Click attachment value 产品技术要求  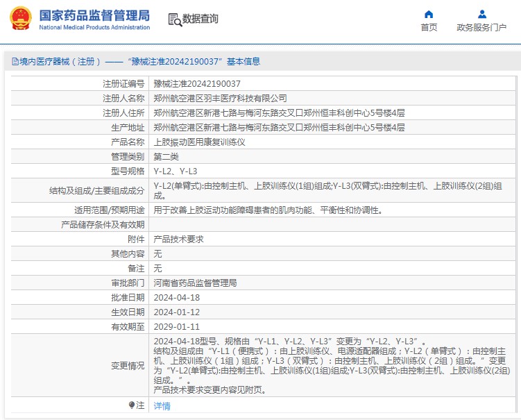coord(178,240)
